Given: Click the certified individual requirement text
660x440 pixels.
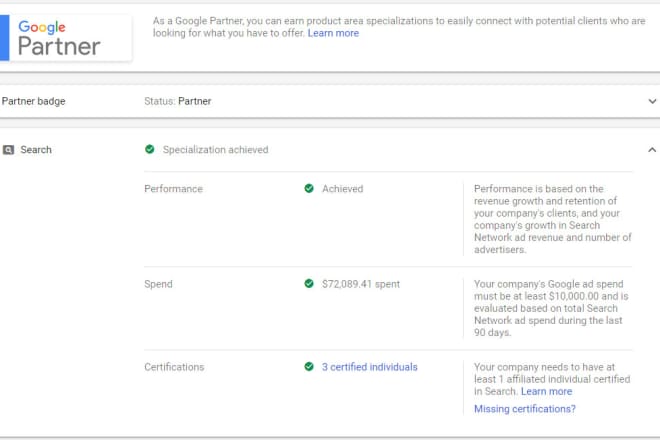Looking at the screenshot, I should [552, 379].
